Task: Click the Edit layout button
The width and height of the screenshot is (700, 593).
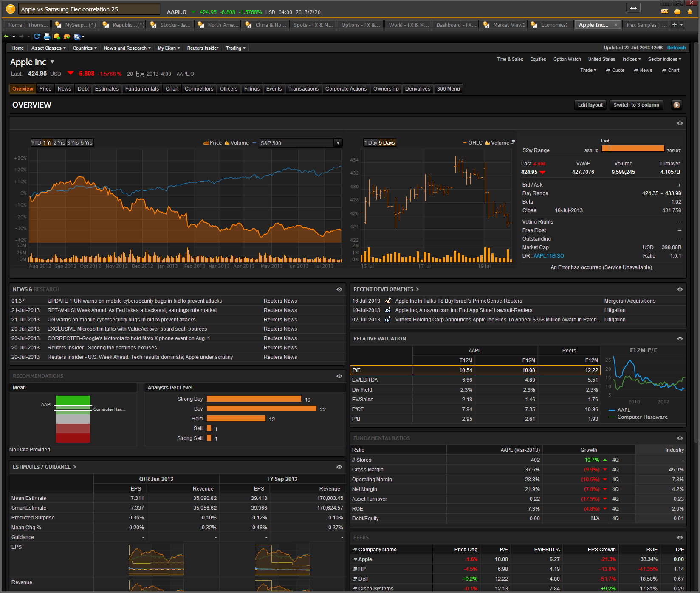Action: click(590, 105)
